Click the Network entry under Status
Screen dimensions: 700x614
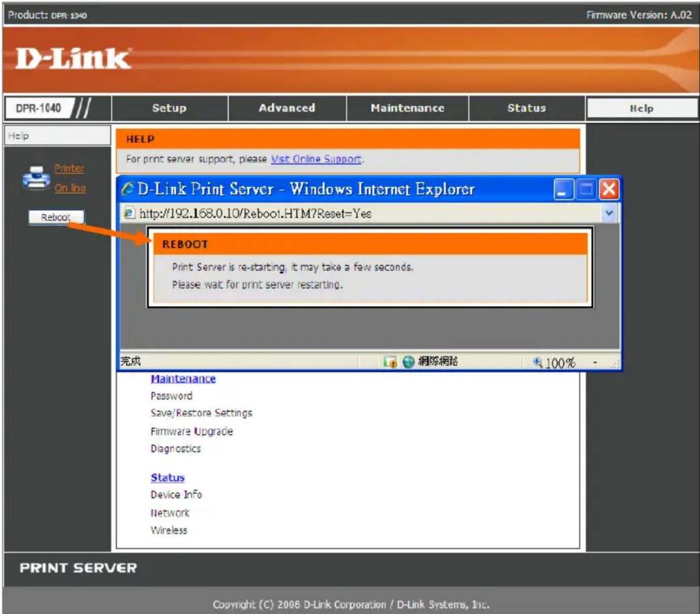[x=170, y=513]
